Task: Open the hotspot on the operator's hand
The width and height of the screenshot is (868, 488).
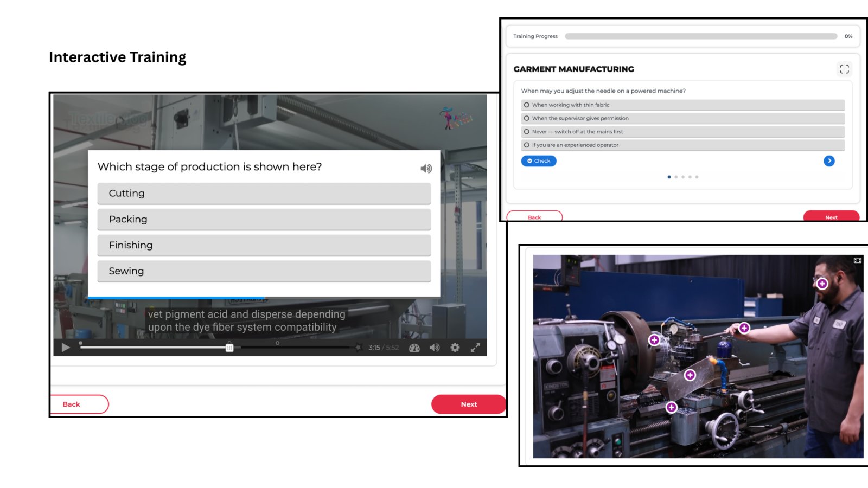Action: tap(744, 328)
